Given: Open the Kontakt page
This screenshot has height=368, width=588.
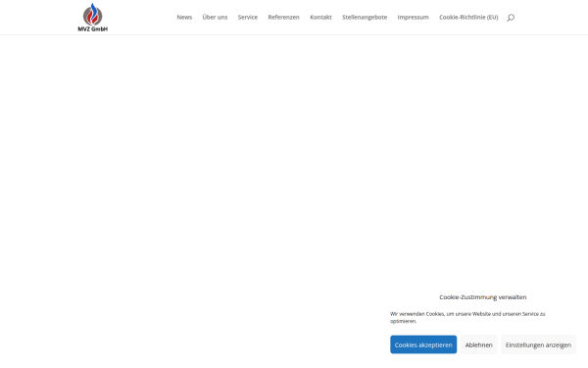Looking at the screenshot, I should (320, 18).
